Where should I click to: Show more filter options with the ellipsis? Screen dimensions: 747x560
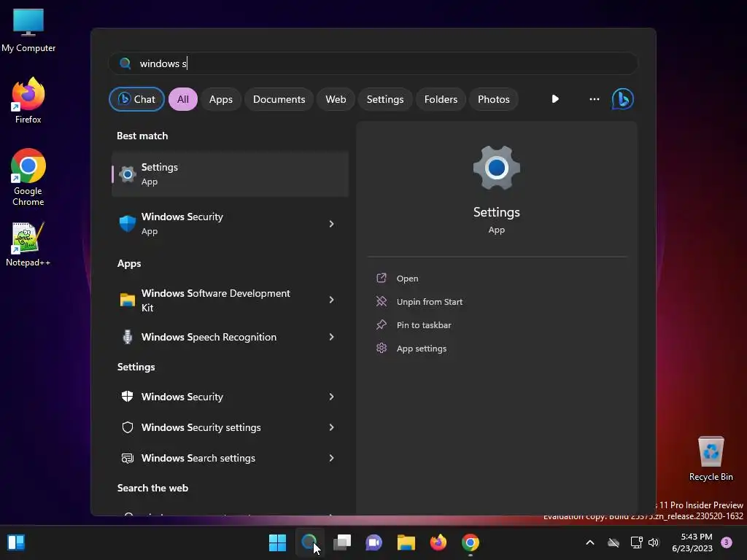pyautogui.click(x=594, y=99)
